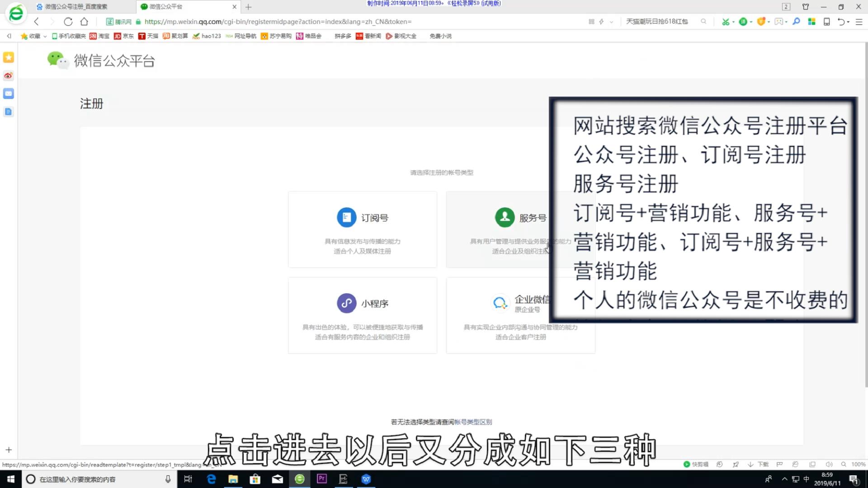Select the 小程序 account type card
The image size is (868, 488).
coord(363,315)
